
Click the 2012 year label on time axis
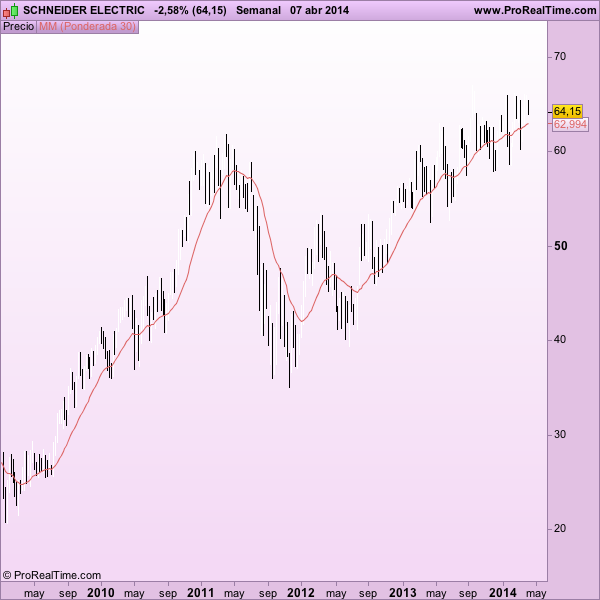tap(301, 593)
